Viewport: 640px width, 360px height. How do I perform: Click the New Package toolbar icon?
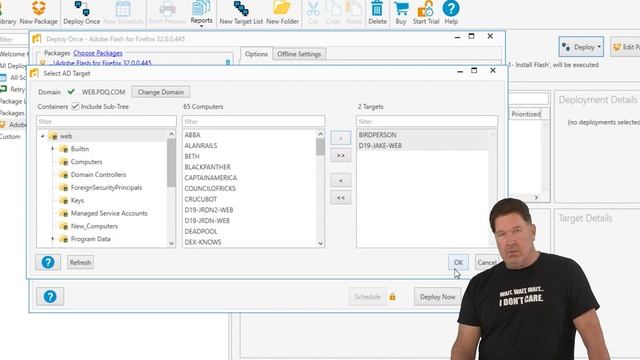tap(39, 13)
